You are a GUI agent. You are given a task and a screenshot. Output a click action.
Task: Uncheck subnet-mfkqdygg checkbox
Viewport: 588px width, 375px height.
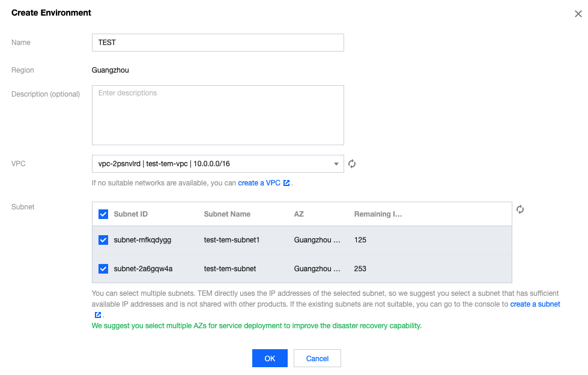point(103,240)
